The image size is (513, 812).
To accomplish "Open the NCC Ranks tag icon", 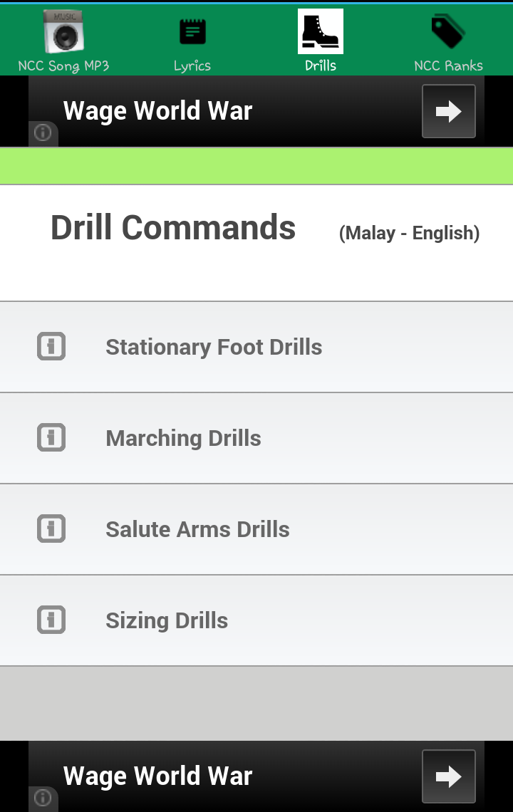I will 448,31.
